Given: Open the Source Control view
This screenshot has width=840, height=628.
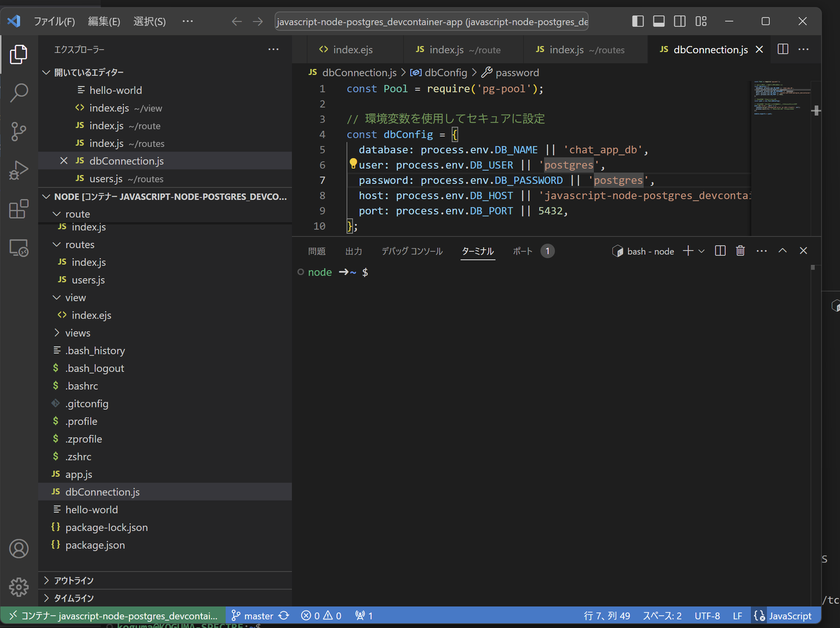Looking at the screenshot, I should [19, 131].
